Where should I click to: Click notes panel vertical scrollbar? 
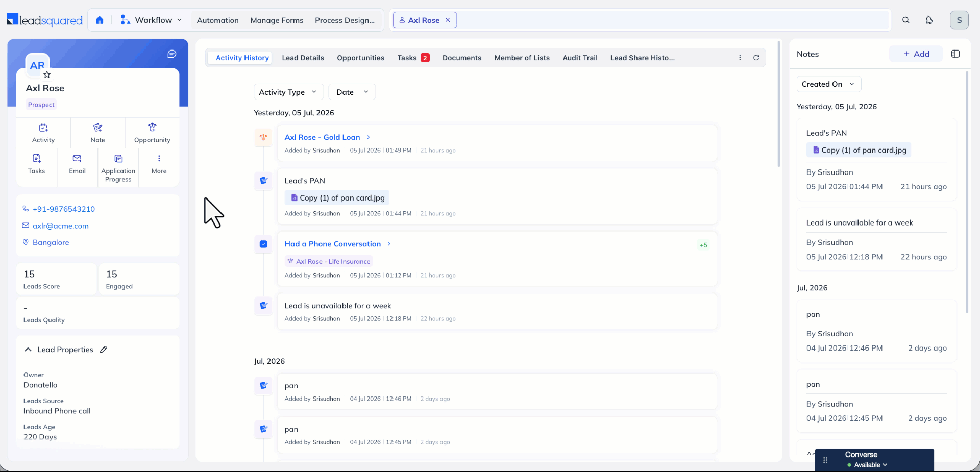(967, 192)
